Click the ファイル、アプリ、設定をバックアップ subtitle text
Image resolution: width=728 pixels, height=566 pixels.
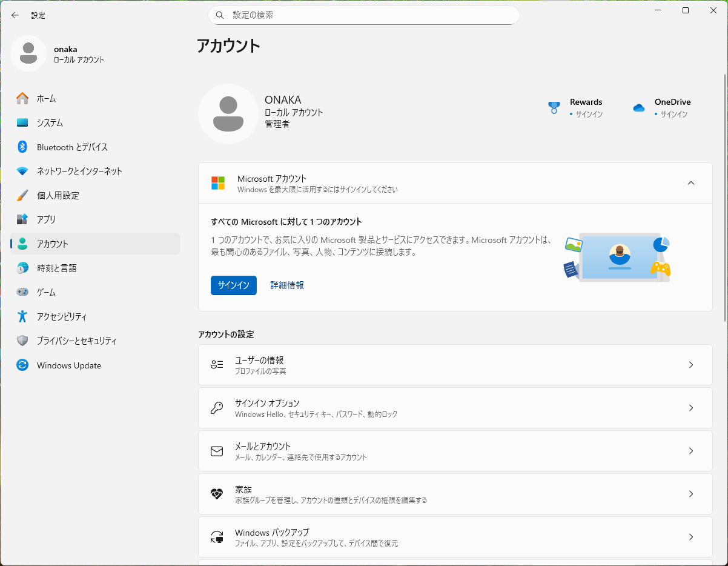(x=317, y=543)
